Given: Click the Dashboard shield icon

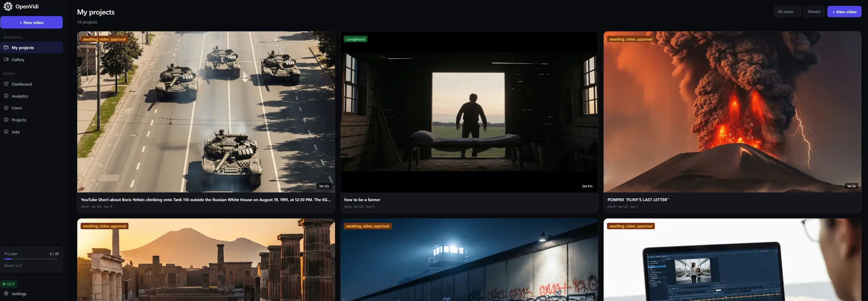Looking at the screenshot, I should [x=6, y=84].
